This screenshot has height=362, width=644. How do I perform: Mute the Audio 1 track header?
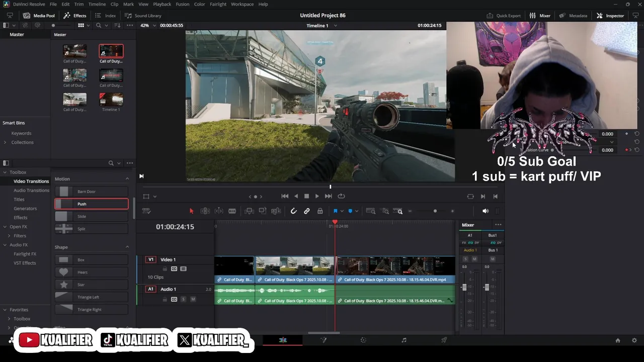coord(193,299)
